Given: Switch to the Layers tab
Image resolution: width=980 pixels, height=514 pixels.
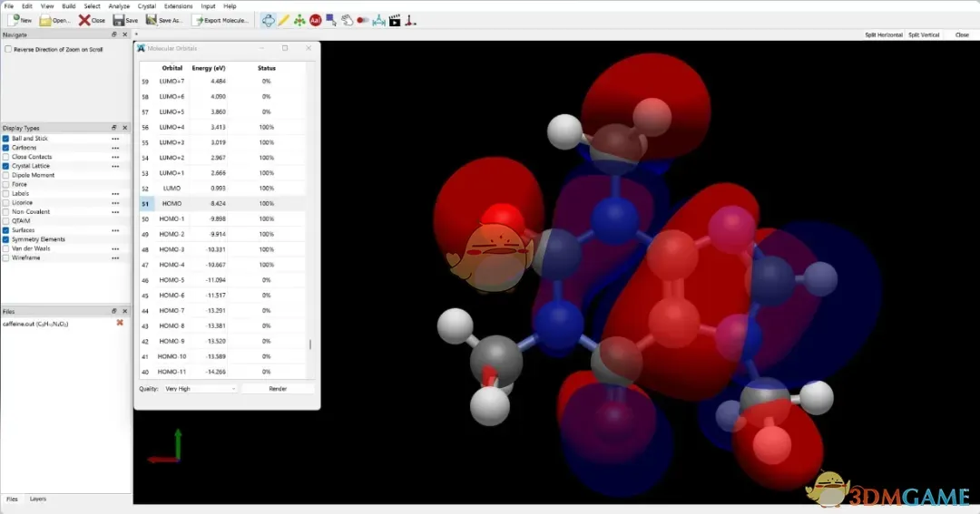Looking at the screenshot, I should [38, 499].
